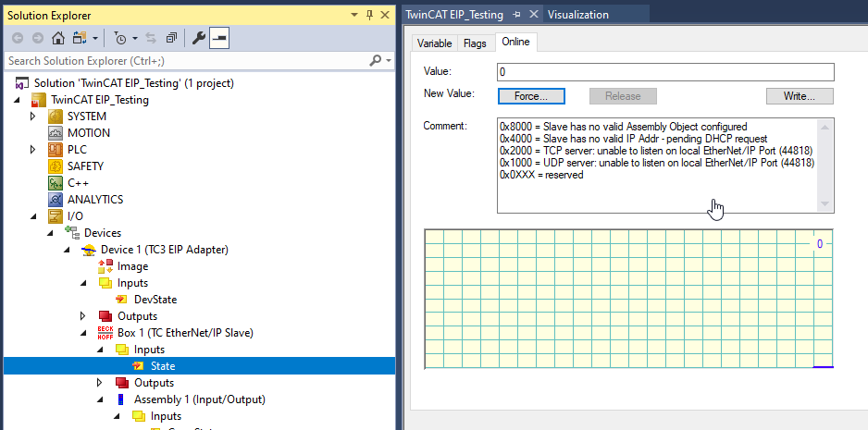
Task: Open the Flags tab
Action: click(475, 43)
